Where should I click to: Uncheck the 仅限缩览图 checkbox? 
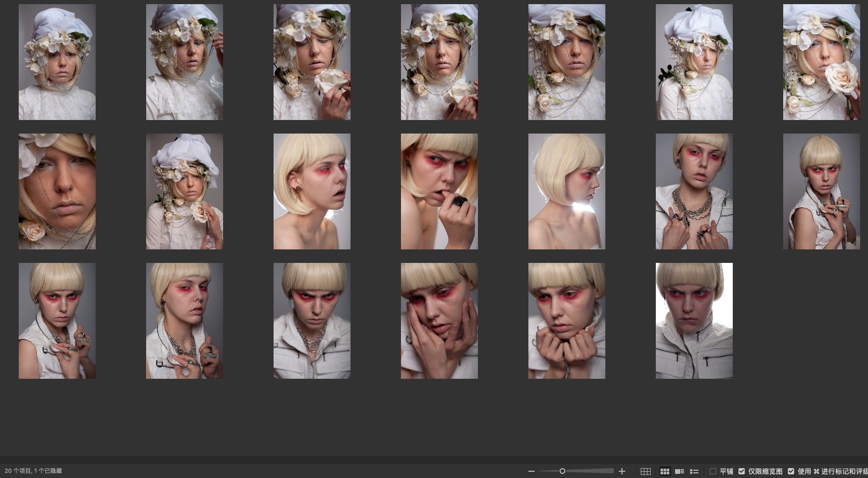(x=742, y=471)
